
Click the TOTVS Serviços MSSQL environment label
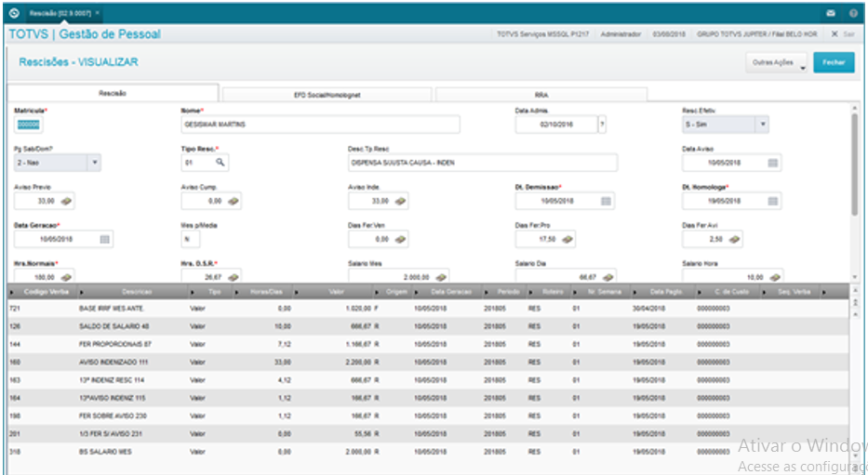point(542,34)
